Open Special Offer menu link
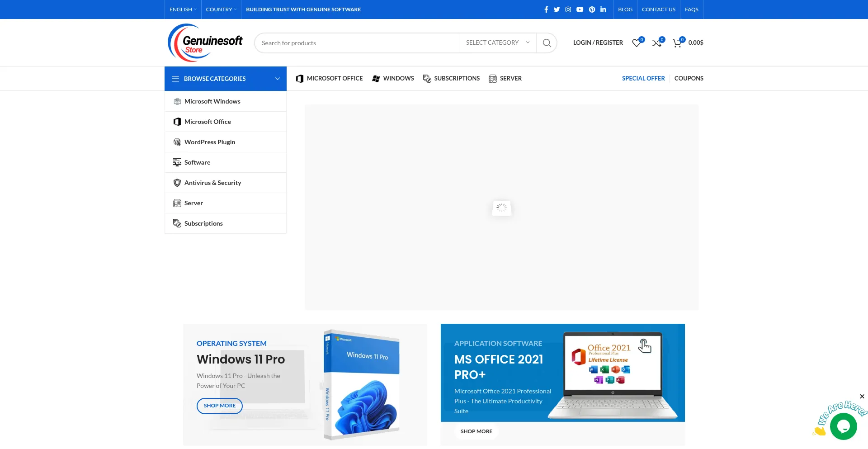Screen dimensions: 868x449 [x=643, y=78]
